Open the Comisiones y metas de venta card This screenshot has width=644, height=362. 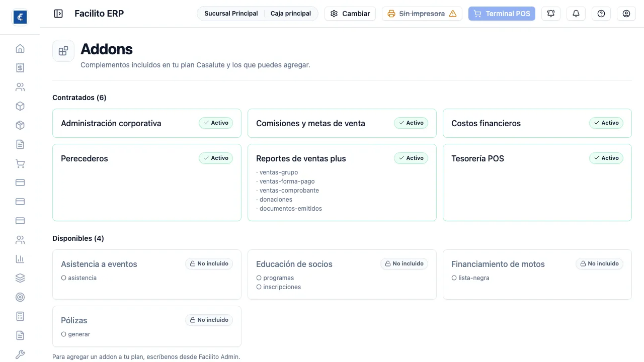[342, 123]
